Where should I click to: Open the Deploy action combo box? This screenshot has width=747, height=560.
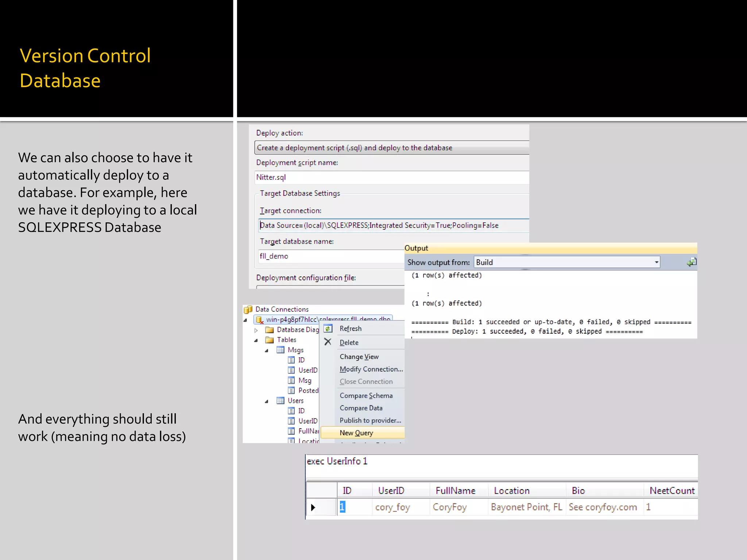(392, 148)
